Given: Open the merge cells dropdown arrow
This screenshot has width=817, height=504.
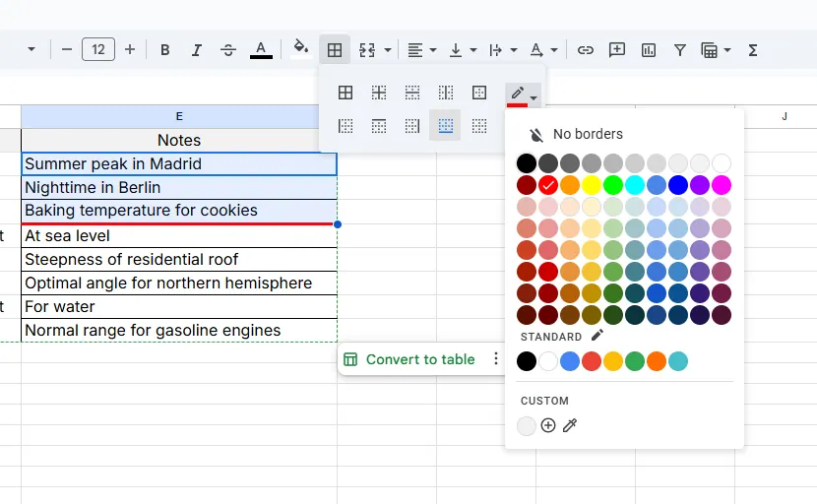Looking at the screenshot, I should pos(388,49).
